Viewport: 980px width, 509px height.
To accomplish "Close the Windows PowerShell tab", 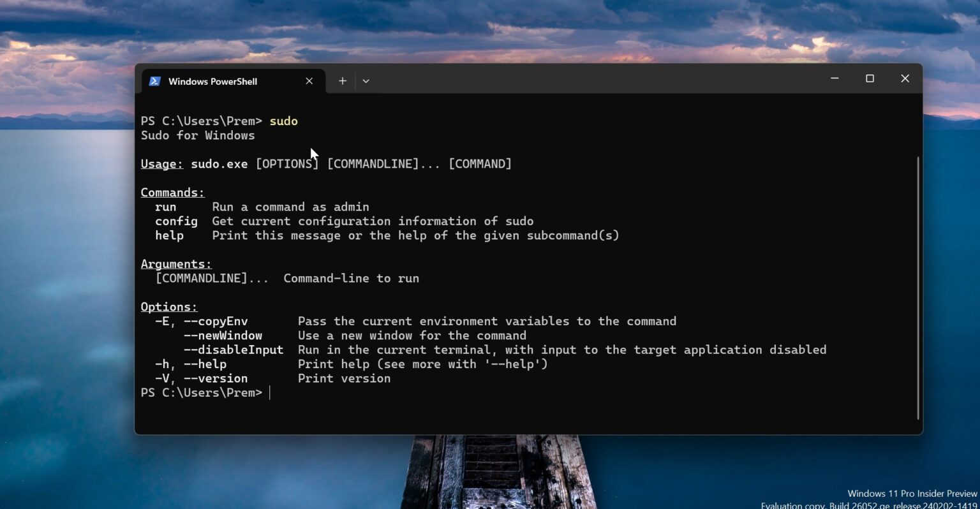I will click(309, 81).
